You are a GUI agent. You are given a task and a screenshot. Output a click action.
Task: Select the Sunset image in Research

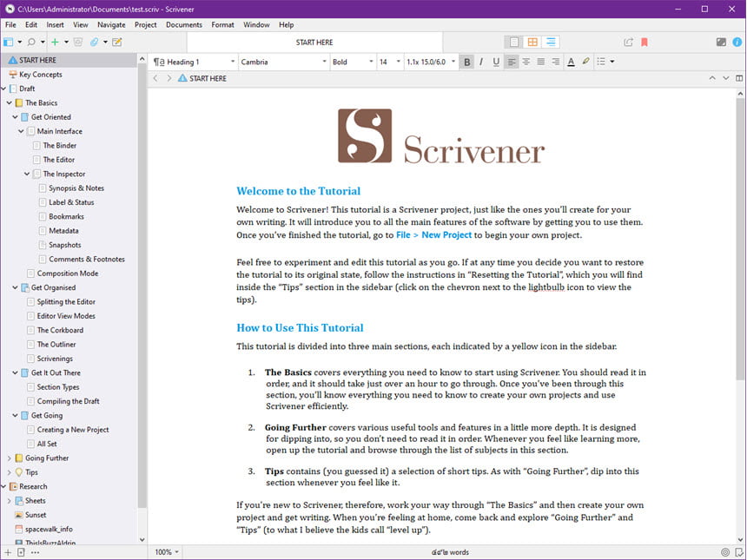[36, 515]
